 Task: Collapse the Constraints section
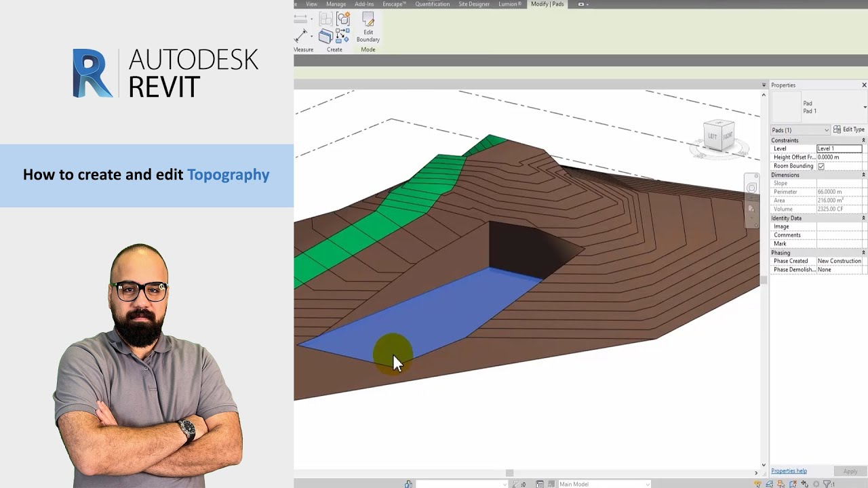click(x=863, y=140)
